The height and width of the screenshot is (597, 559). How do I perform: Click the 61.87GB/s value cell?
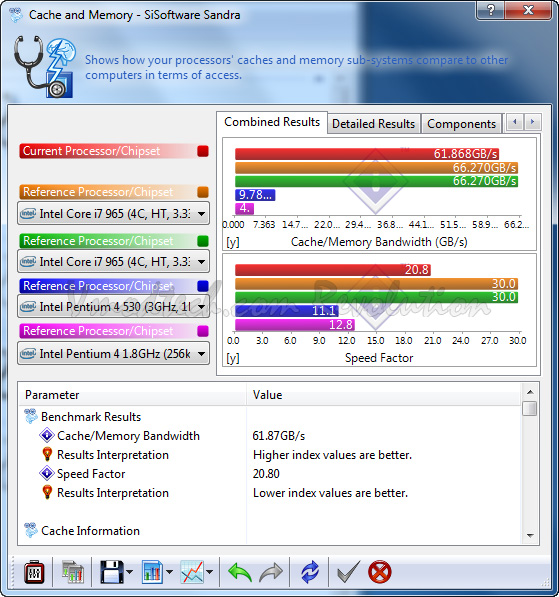(279, 436)
